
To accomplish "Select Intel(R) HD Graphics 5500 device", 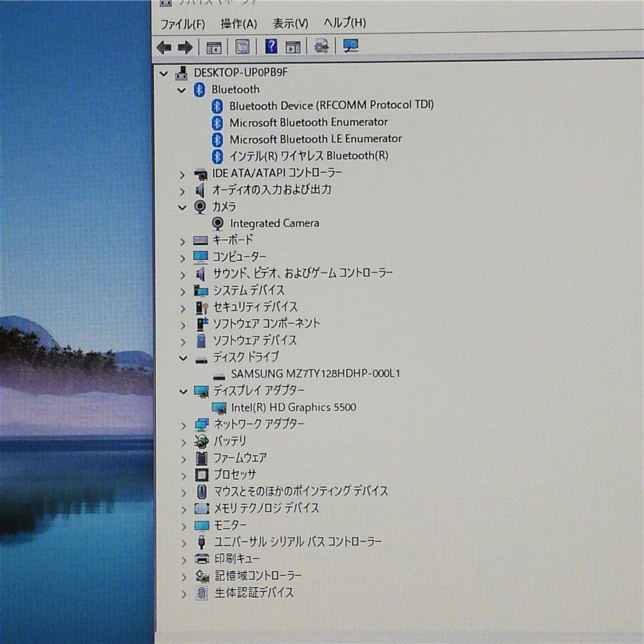I will [x=293, y=407].
